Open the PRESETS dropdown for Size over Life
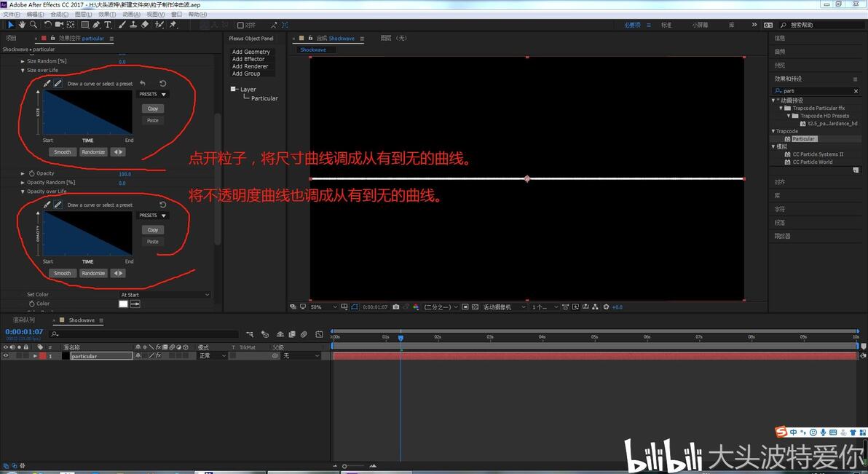The width and height of the screenshot is (868, 474). pyautogui.click(x=153, y=94)
